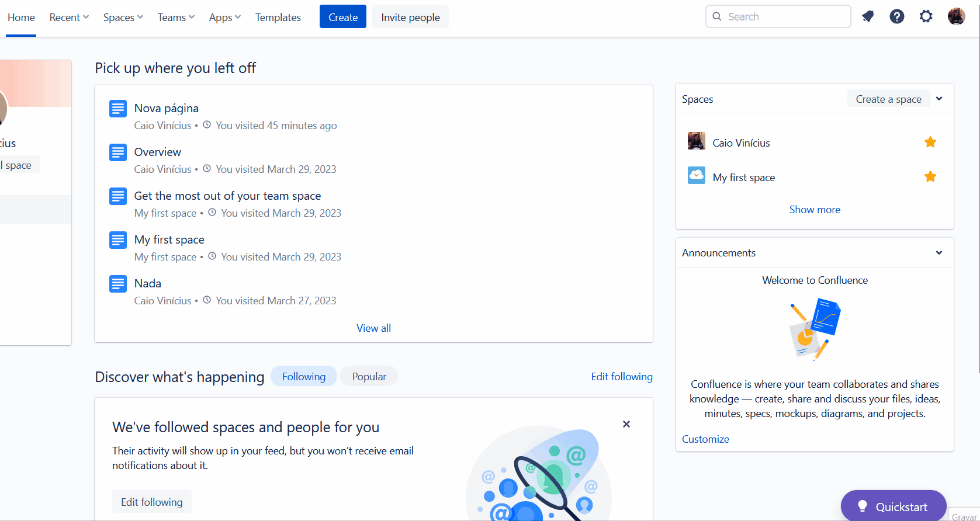The image size is (980, 521).
Task: Collapse the Spaces panel chevron
Action: [939, 99]
